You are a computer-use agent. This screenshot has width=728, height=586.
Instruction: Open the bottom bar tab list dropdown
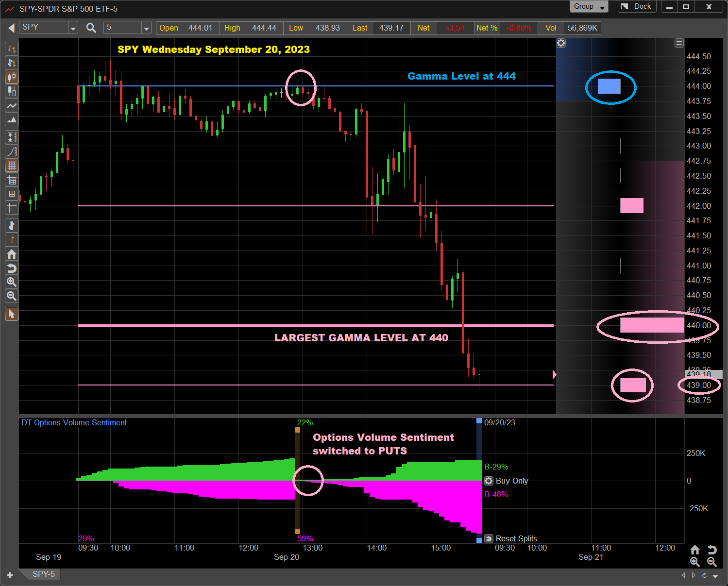pyautogui.click(x=715, y=576)
